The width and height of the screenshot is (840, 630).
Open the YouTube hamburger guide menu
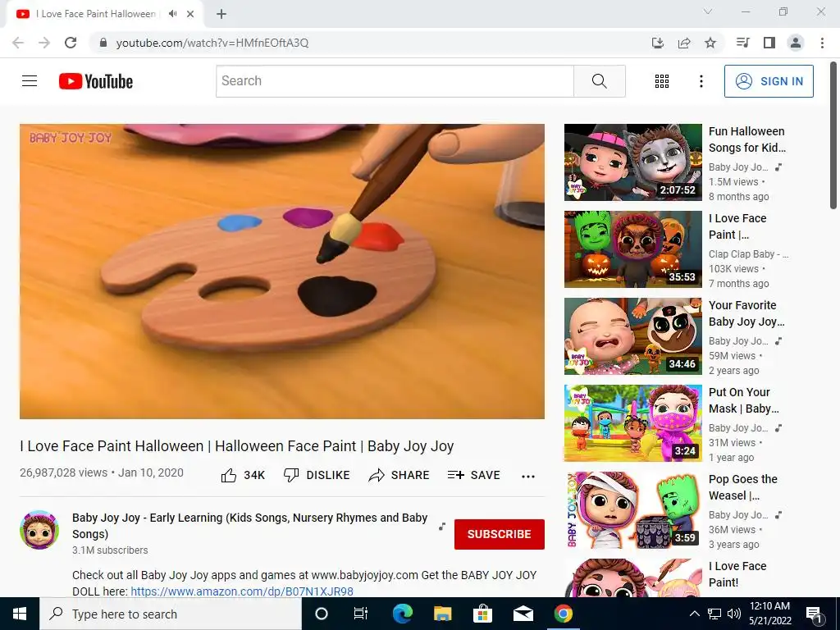30,81
